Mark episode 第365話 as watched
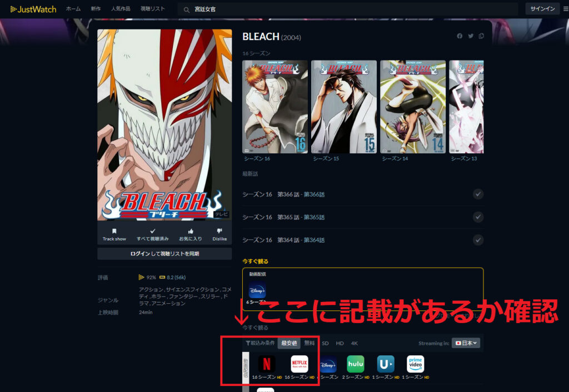Viewport: 569px width, 392px height. point(478,217)
